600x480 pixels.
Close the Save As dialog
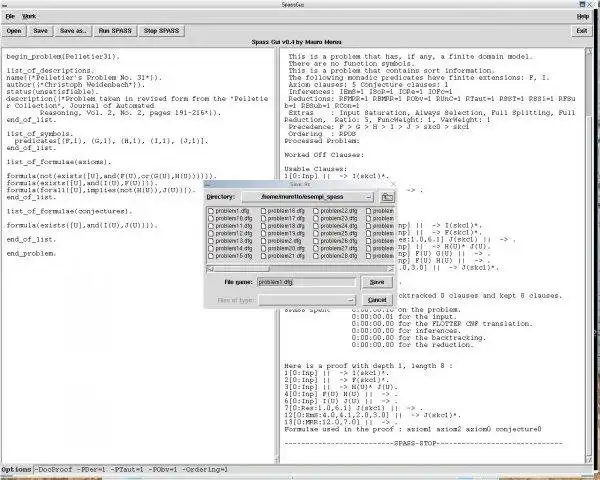393,184
